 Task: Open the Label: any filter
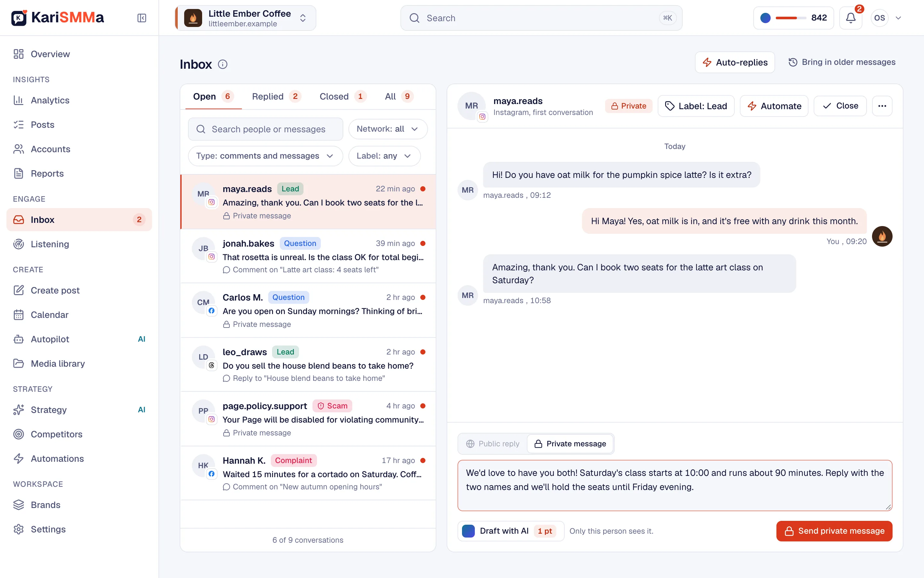pos(384,156)
